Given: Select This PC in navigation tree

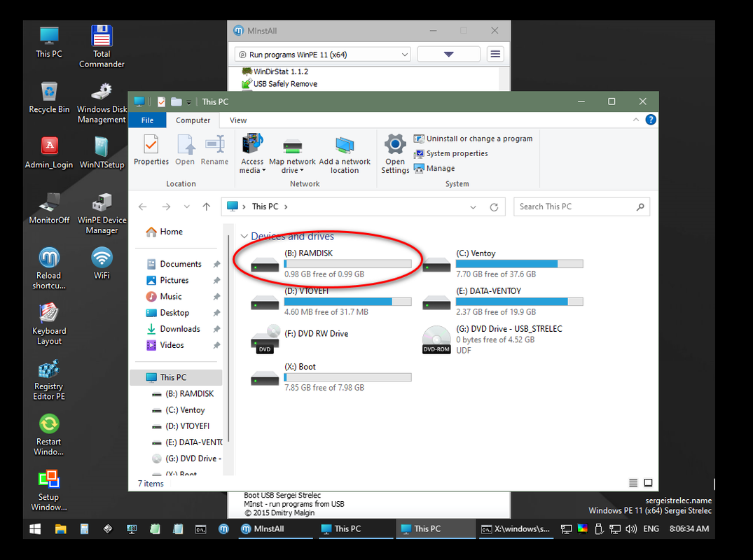Looking at the screenshot, I should pyautogui.click(x=177, y=378).
